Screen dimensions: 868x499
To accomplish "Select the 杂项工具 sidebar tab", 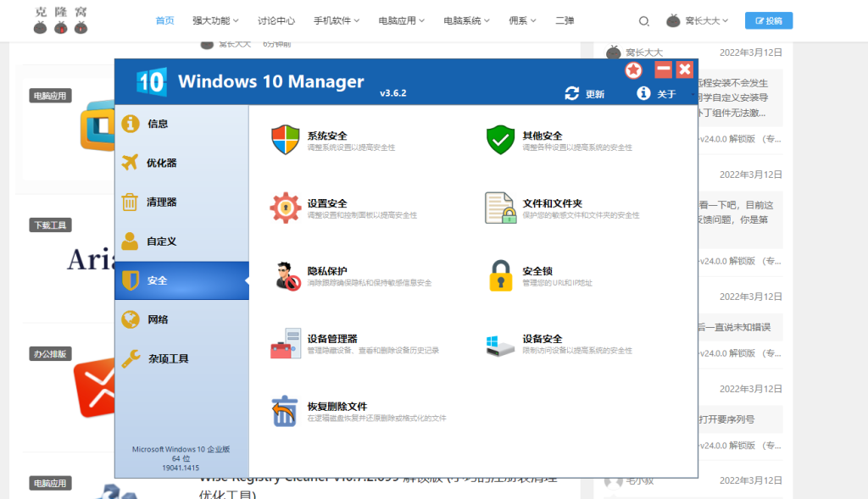I will click(x=181, y=359).
